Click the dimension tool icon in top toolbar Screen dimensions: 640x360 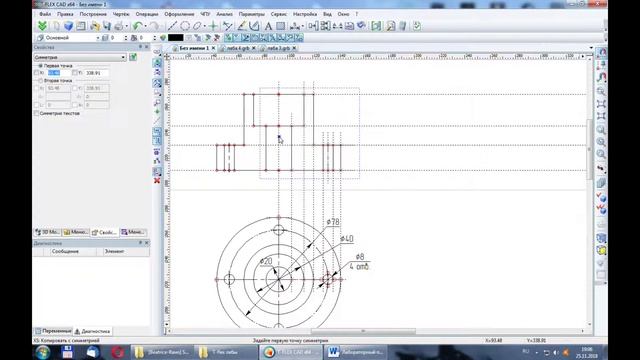coord(295,26)
